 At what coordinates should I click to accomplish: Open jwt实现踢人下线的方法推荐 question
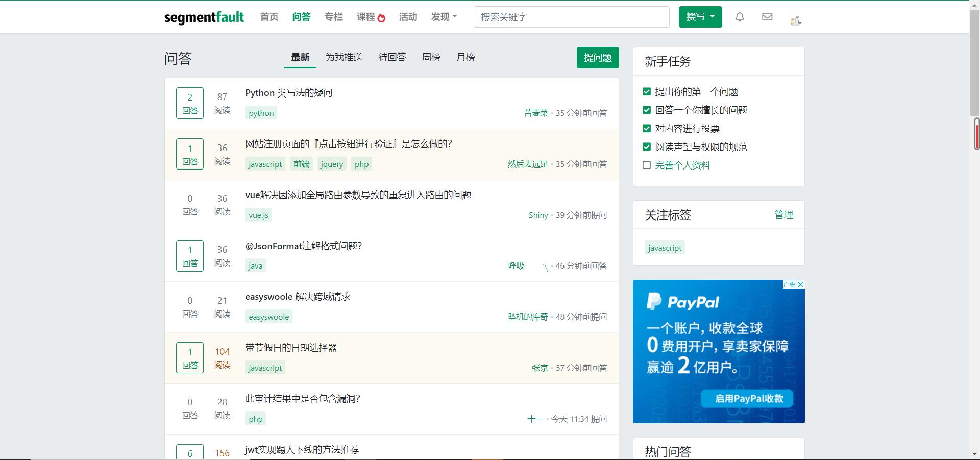click(x=302, y=450)
